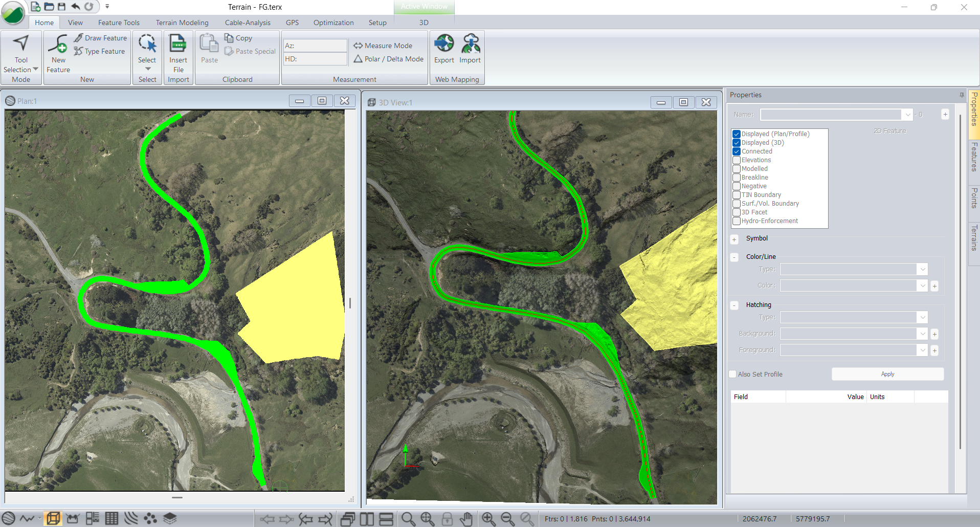Open a new profile window from the status bar
This screenshot has height=527, width=980.
(x=28, y=518)
